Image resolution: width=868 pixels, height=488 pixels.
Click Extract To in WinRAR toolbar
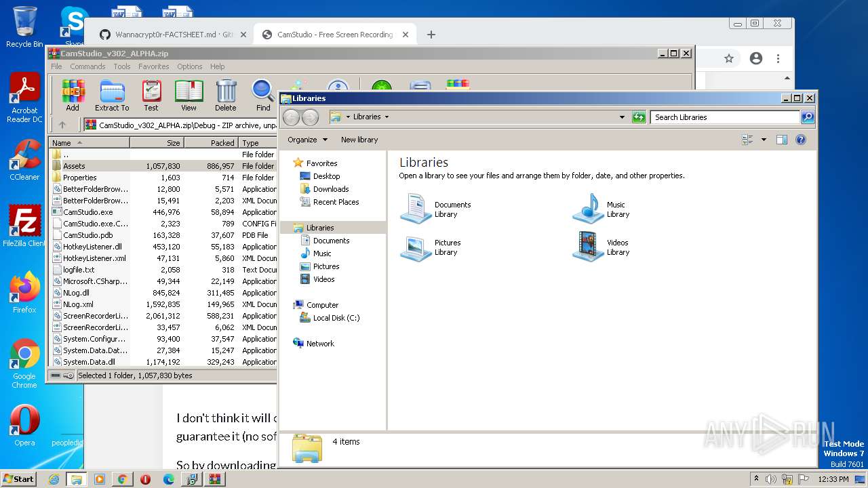tap(112, 95)
